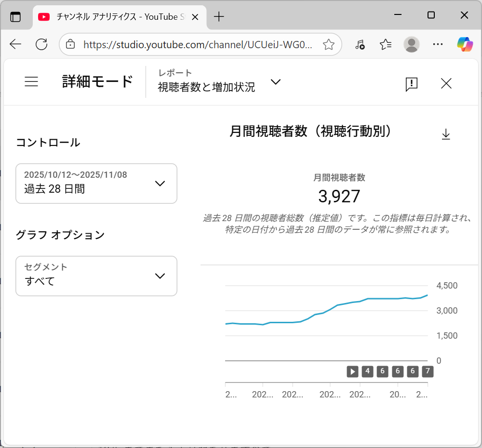Viewport: 482px width, 448px height.
Task: Expand the レポート report selector dropdown
Action: [x=275, y=82]
